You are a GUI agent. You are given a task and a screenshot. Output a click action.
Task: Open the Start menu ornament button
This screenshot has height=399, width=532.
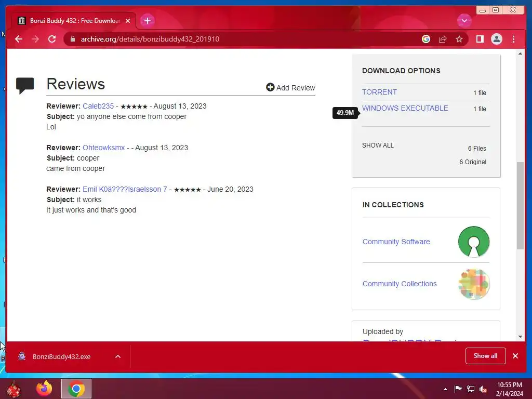14,389
